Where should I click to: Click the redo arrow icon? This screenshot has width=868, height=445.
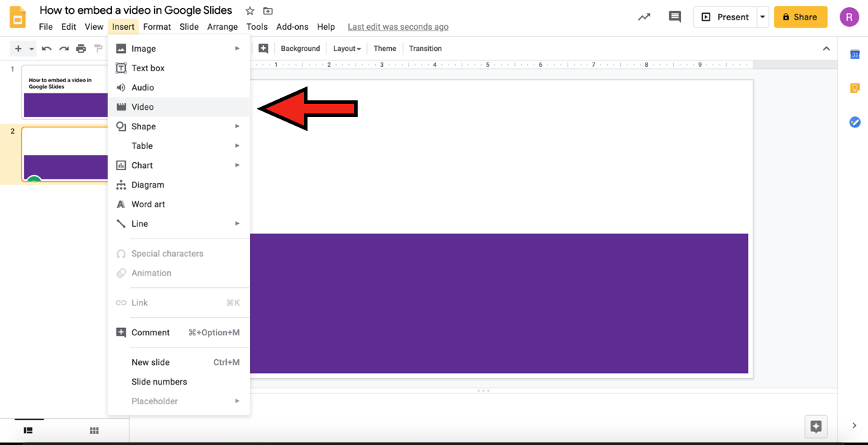point(64,49)
